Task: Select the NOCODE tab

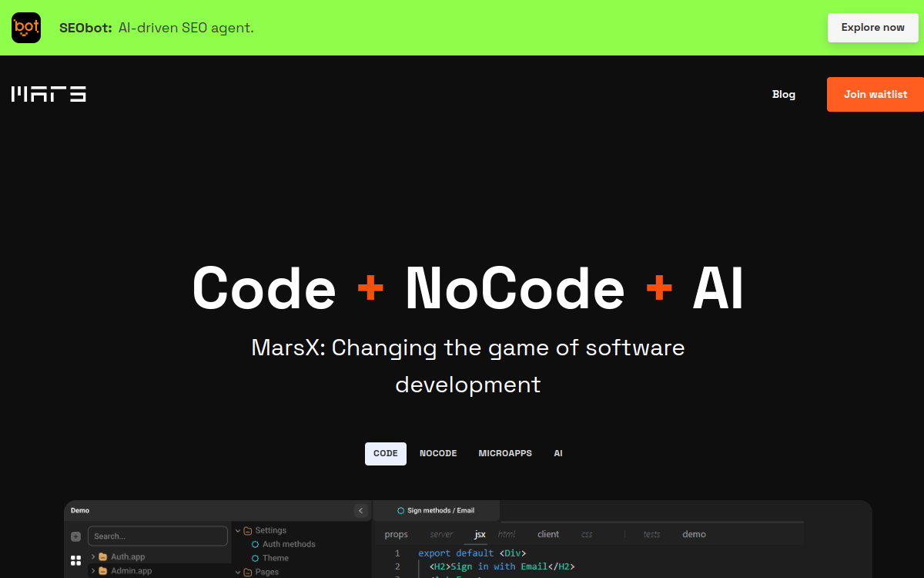Action: (438, 454)
